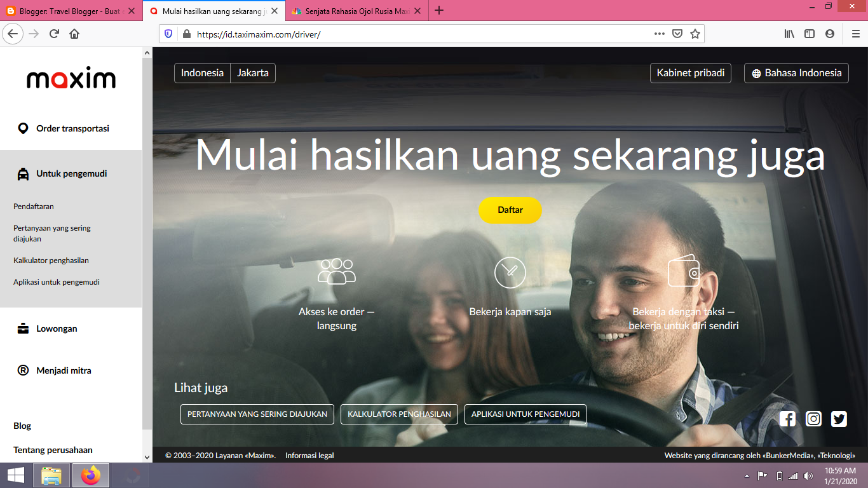This screenshot has width=868, height=488.
Task: Click the bookmark star in the address bar
Action: click(x=696, y=34)
